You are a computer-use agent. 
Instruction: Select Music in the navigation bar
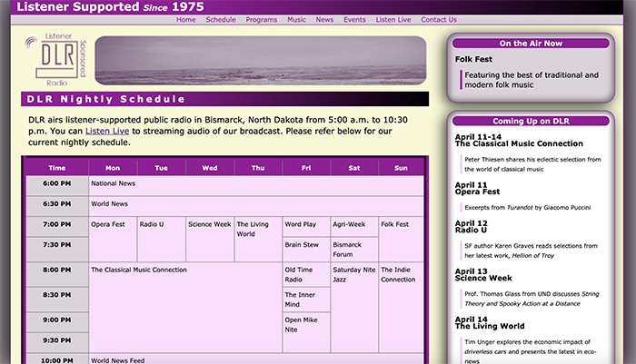click(296, 19)
